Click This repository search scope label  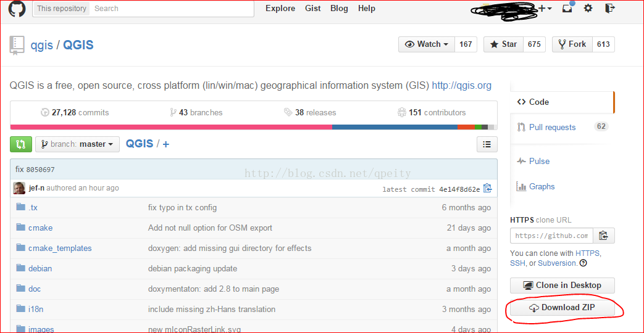62,8
